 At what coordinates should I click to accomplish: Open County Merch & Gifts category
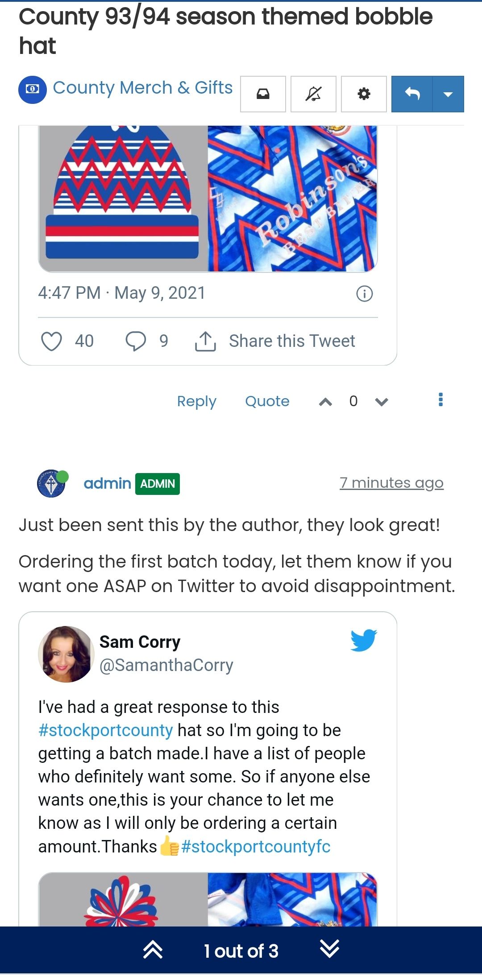[142, 88]
